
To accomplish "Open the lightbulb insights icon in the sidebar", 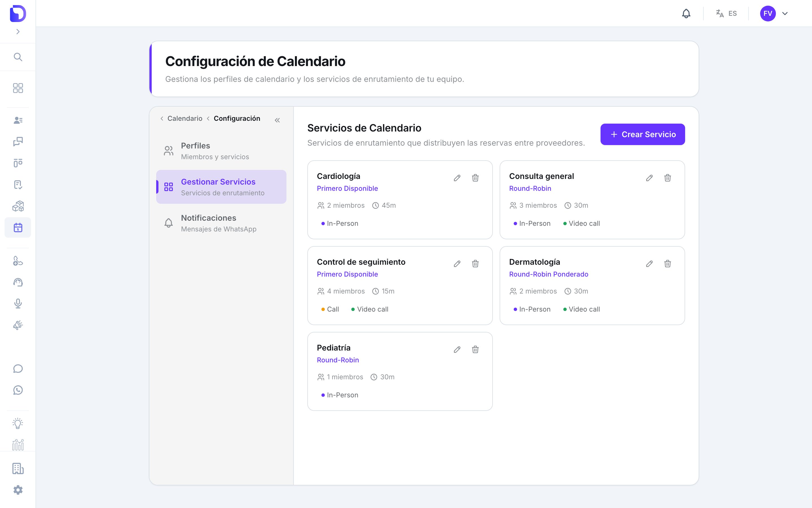I will 18,423.
